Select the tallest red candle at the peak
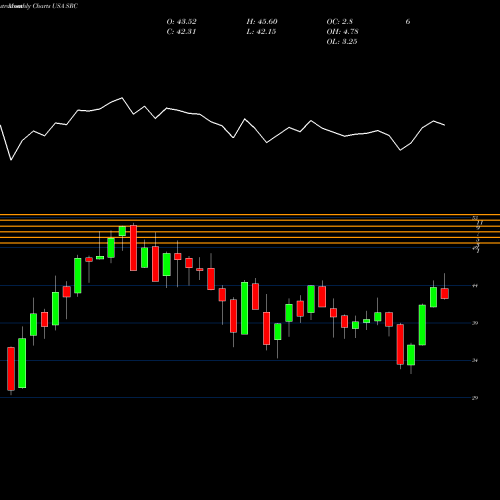 133,248
